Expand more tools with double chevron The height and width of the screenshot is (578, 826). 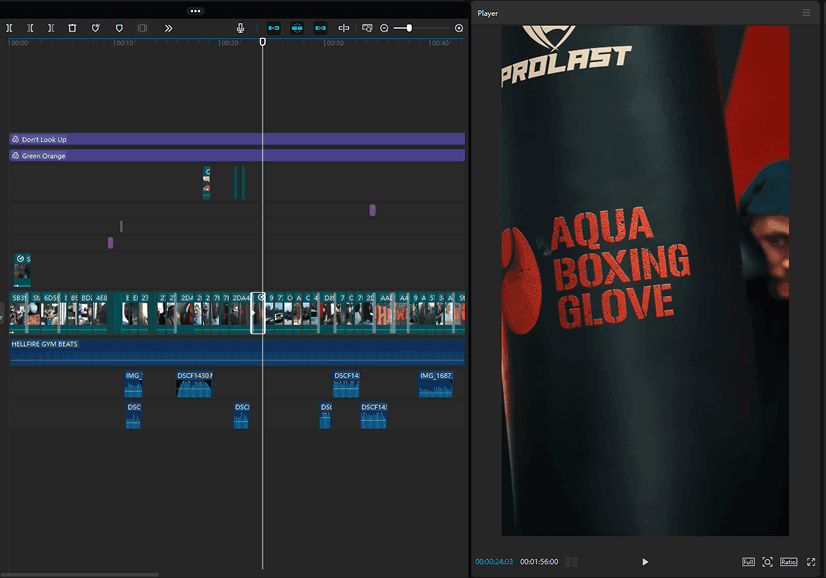pyautogui.click(x=168, y=28)
